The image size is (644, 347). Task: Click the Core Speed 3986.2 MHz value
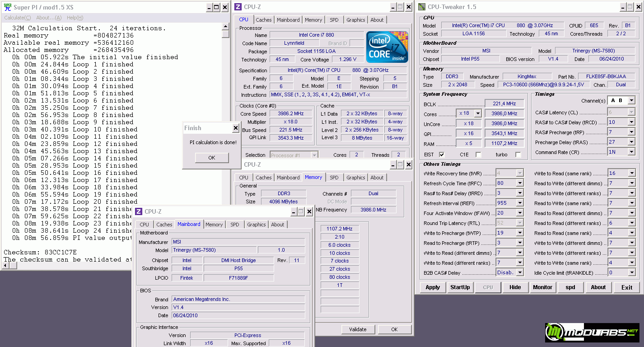291,114
